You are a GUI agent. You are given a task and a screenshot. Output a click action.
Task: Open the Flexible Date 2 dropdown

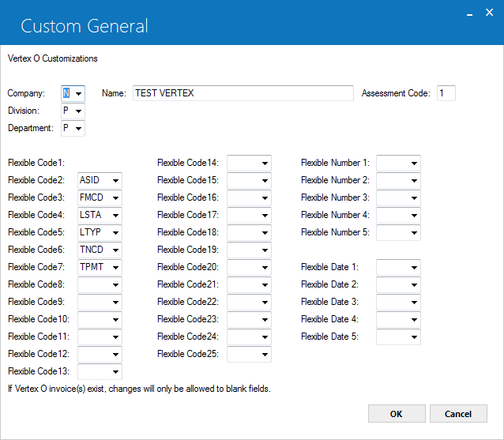tap(398, 284)
